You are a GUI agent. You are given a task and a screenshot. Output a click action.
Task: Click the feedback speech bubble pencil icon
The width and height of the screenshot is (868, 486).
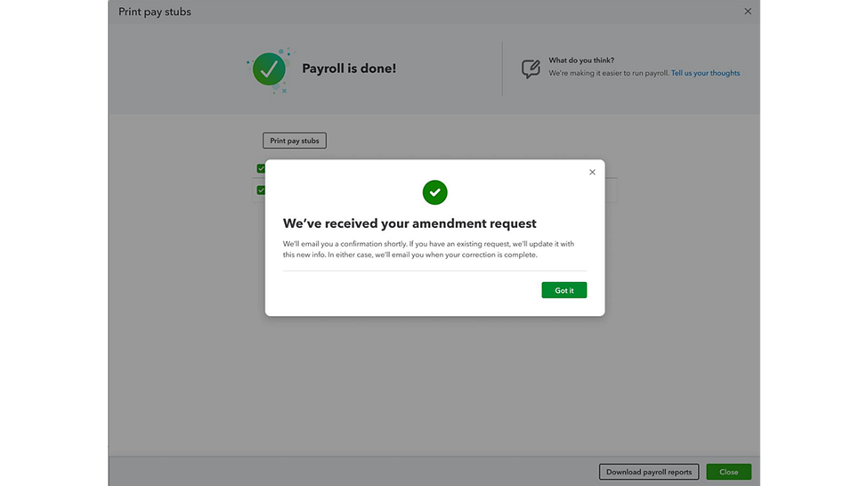click(531, 69)
